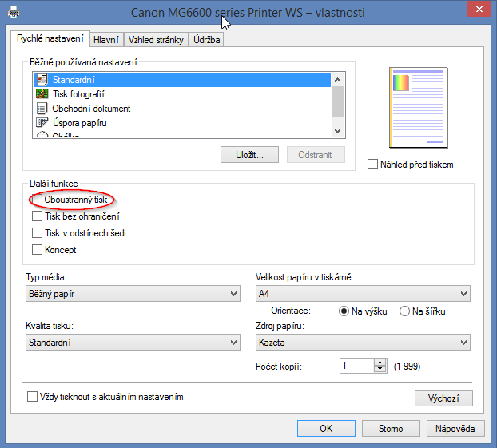Viewport: 497px width, 448px height.
Task: Decrease Počet kopií with down arrow
Action: pyautogui.click(x=380, y=369)
